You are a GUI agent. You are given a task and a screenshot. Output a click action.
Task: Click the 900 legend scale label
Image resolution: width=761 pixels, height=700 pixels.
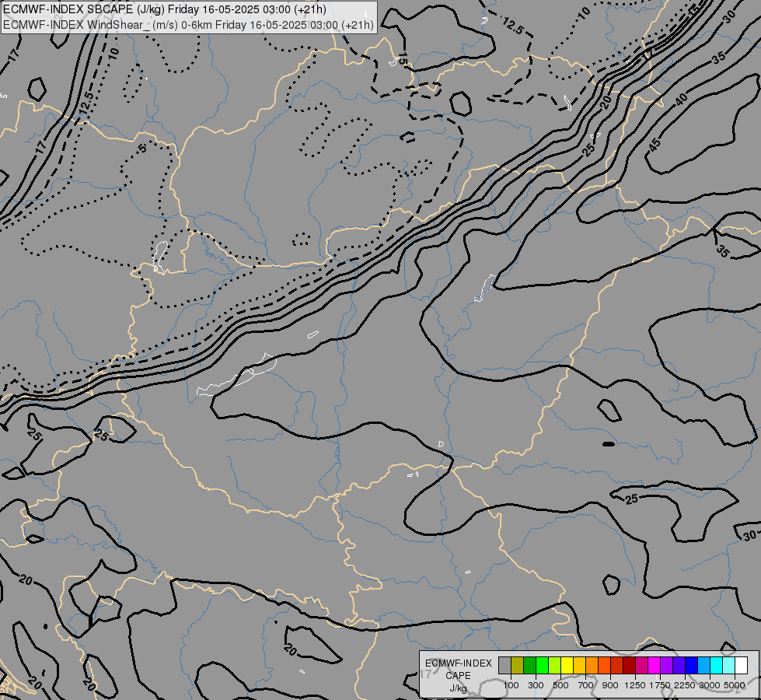coord(610,685)
